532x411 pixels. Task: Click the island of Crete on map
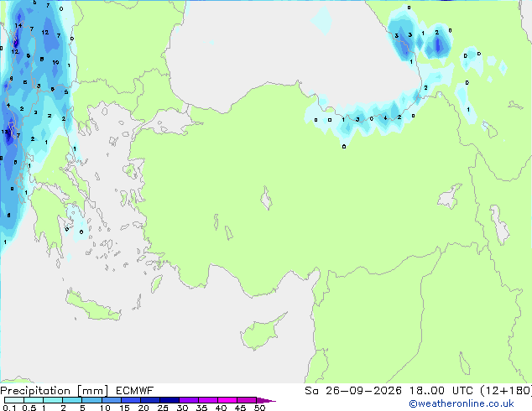[x=92, y=306]
